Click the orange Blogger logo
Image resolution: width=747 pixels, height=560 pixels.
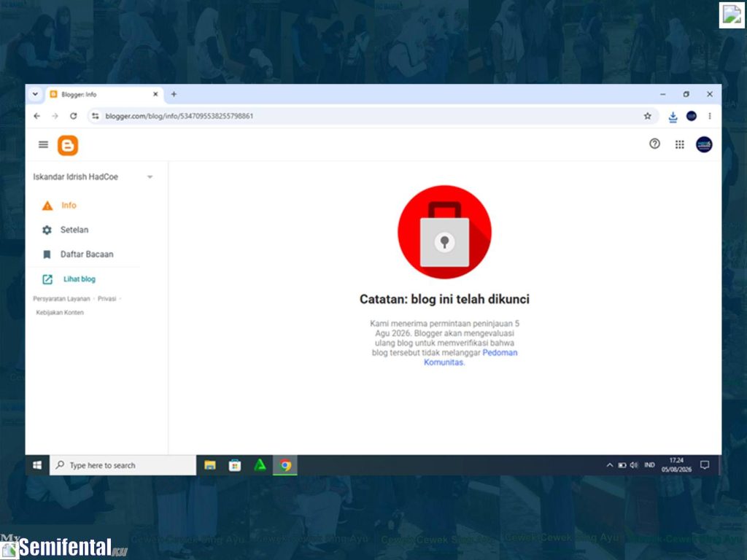pos(68,145)
